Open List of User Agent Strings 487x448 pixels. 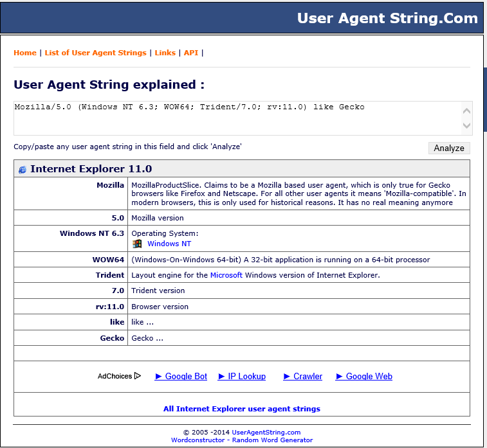95,53
